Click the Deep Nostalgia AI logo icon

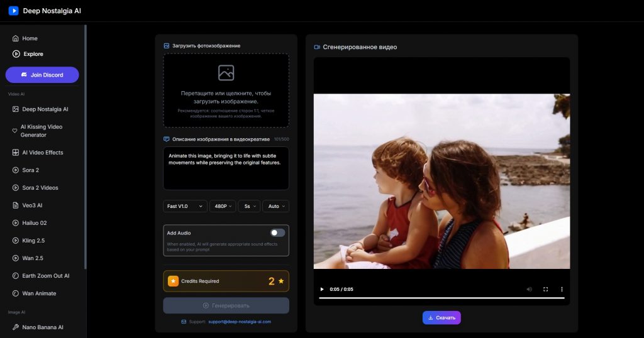(13, 11)
